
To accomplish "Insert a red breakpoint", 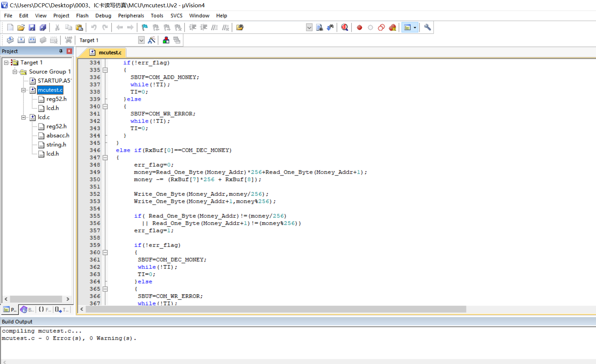I will click(359, 27).
